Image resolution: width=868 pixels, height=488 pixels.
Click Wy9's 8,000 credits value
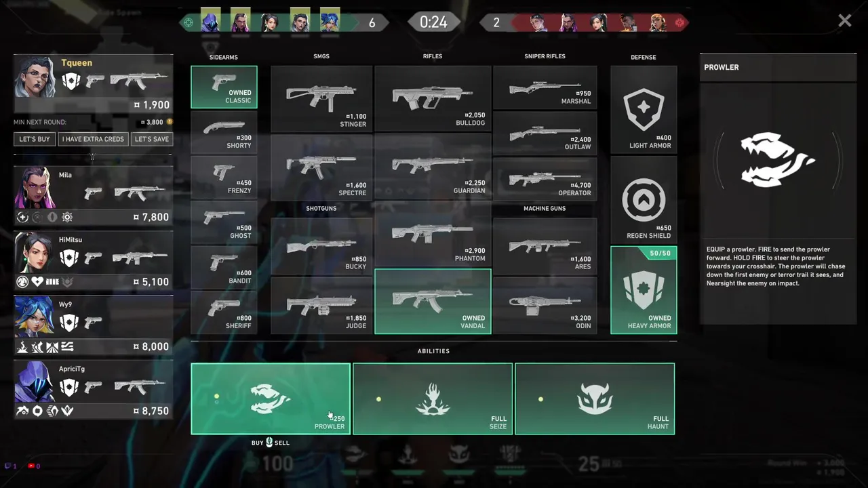click(x=151, y=346)
